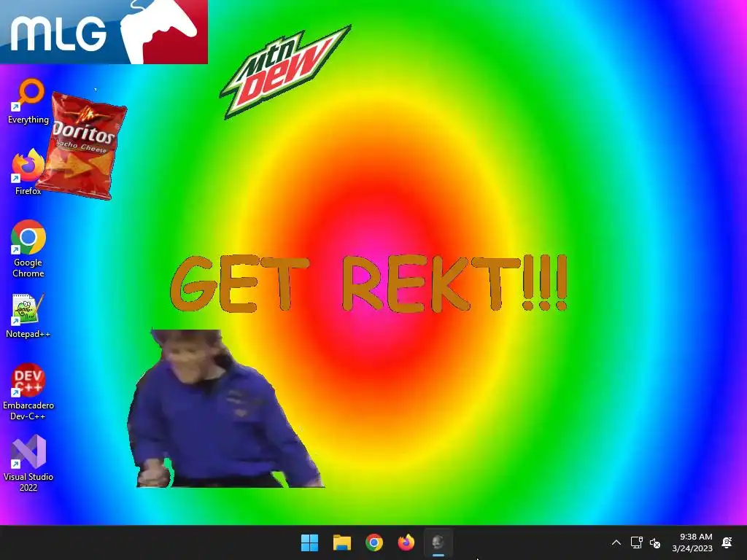Open the Windows Start menu

[309, 542]
